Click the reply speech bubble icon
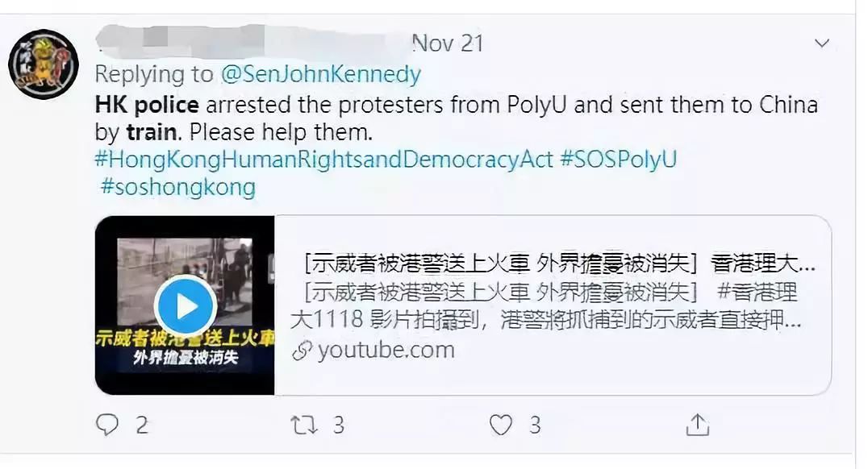The width and height of the screenshot is (868, 469). (107, 425)
